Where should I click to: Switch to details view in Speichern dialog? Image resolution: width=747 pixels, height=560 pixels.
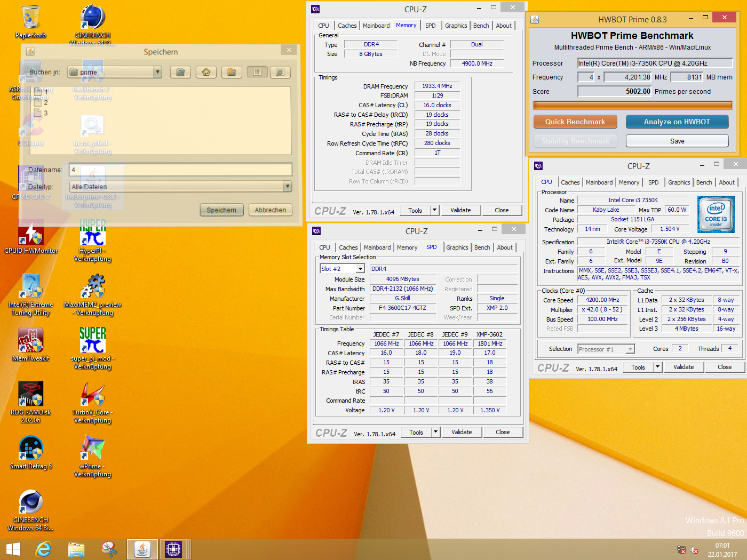pyautogui.click(x=280, y=72)
